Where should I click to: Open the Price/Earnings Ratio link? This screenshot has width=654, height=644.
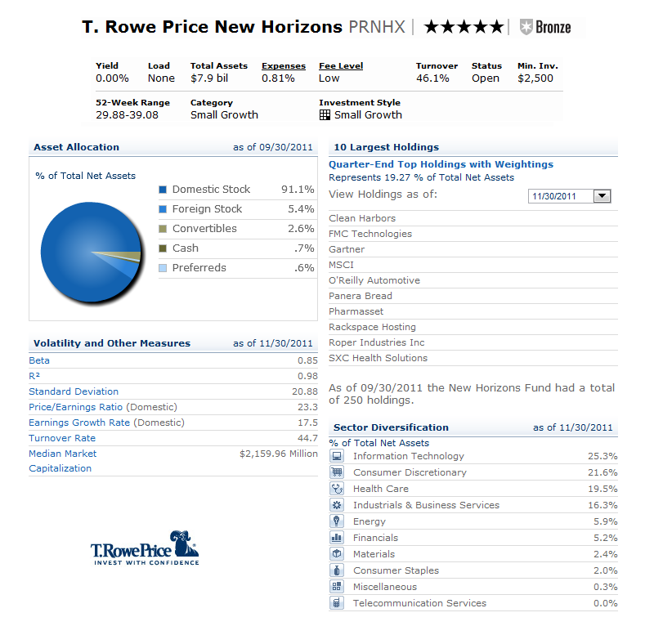tap(75, 407)
